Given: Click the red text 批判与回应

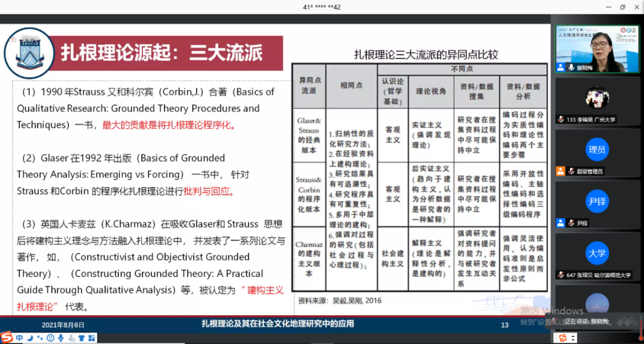Looking at the screenshot, I should pyautogui.click(x=209, y=192).
